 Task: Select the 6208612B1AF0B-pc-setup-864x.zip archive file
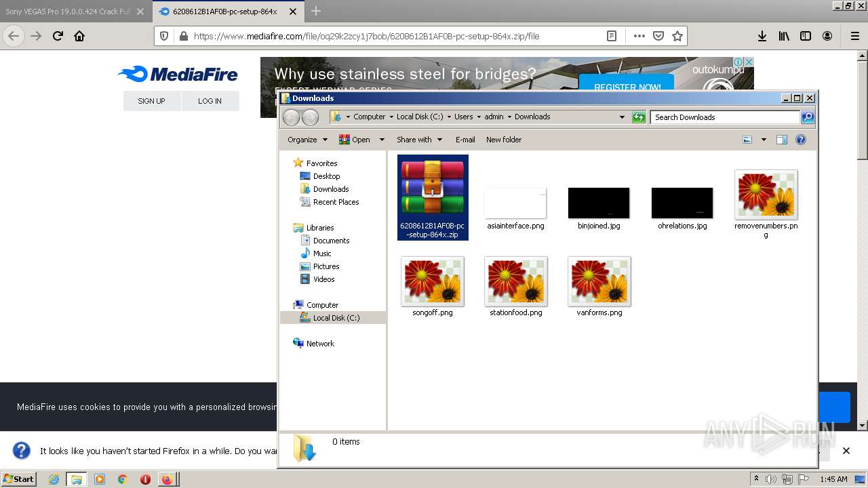pyautogui.click(x=433, y=197)
